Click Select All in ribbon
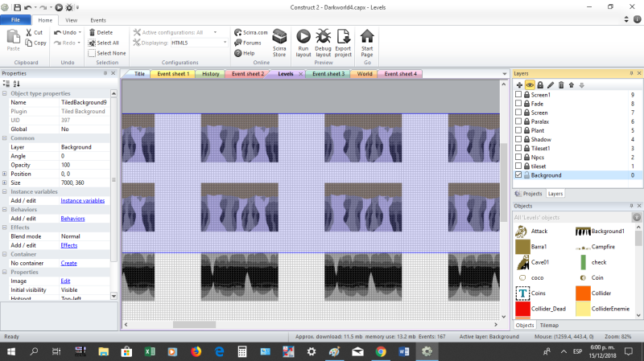Screen dimensions: 644x361 tap(104, 43)
